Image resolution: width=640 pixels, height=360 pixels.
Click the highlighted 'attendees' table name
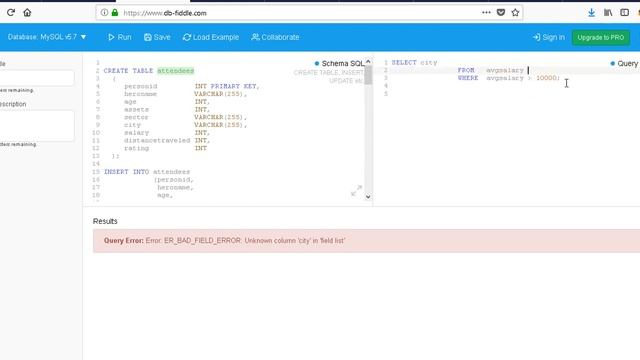click(176, 71)
